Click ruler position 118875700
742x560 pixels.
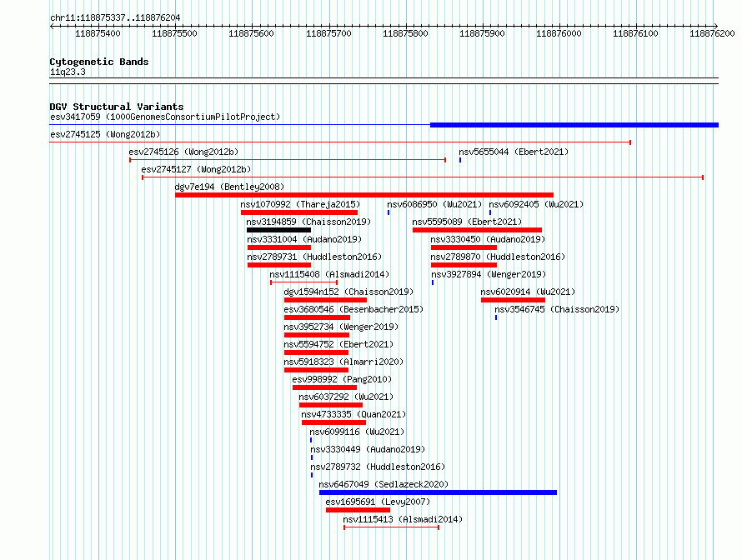point(328,33)
